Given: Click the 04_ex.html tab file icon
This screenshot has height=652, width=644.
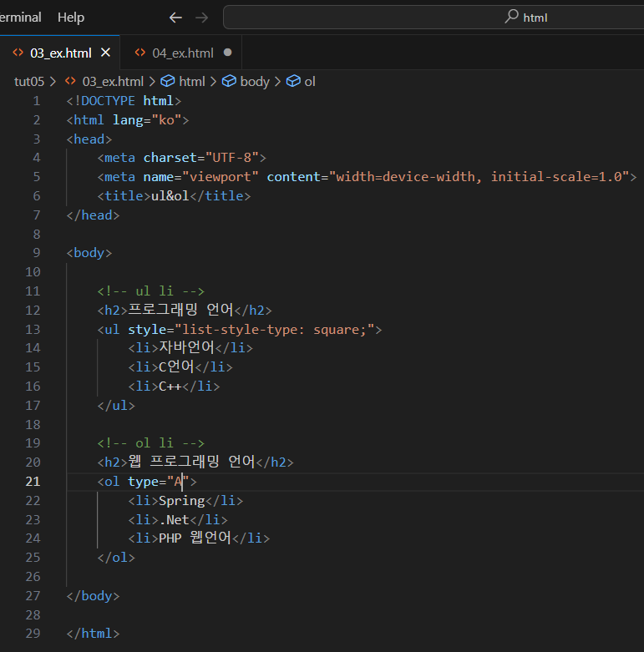Looking at the screenshot, I should 140,53.
